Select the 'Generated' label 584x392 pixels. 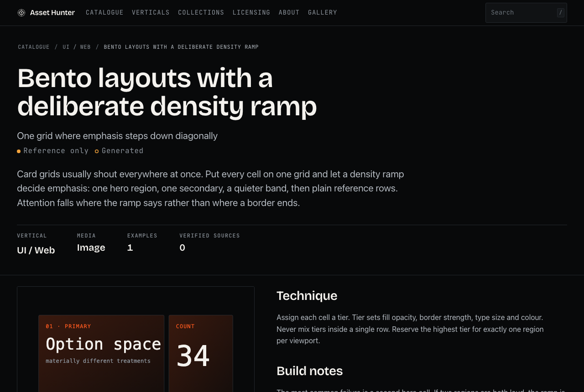click(123, 151)
